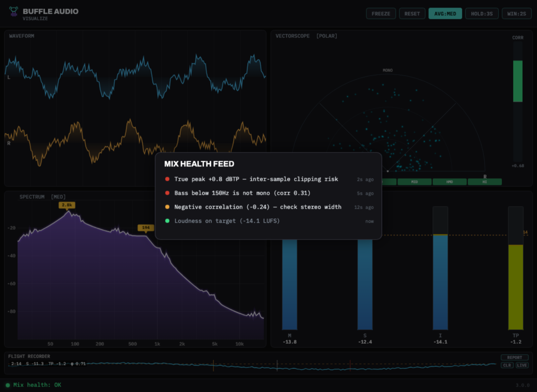The image size is (537, 392).
Task: Toggle the HI band filter
Action: tap(485, 182)
